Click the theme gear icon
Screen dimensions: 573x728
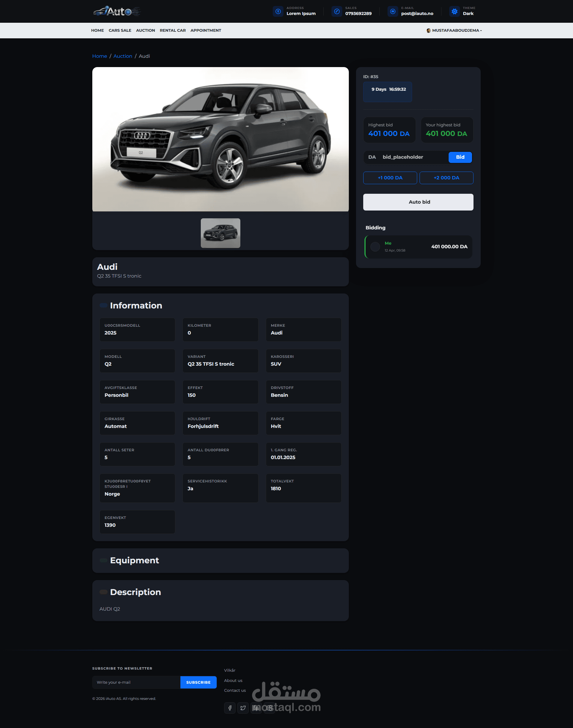pyautogui.click(x=455, y=11)
